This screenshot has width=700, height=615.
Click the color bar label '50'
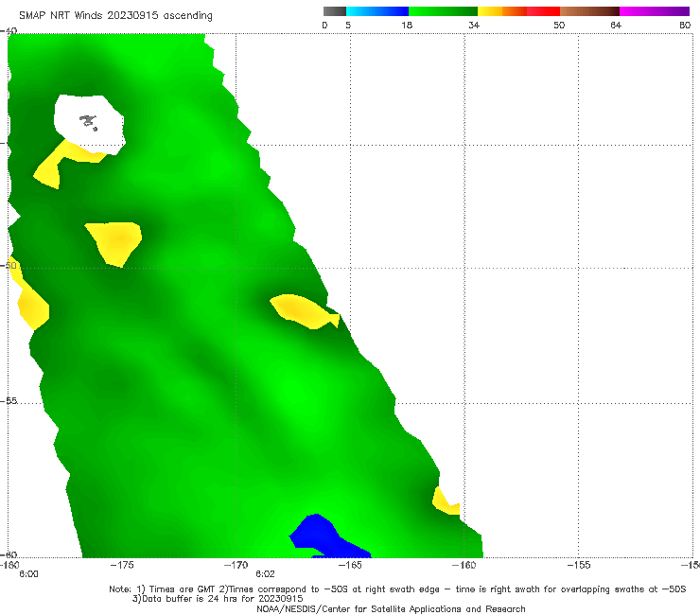tap(559, 25)
